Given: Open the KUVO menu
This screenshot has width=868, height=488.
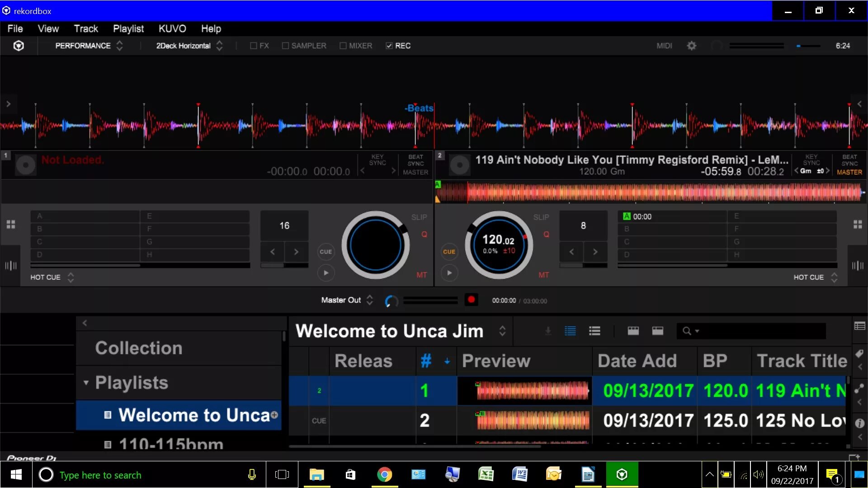Looking at the screenshot, I should (x=172, y=28).
